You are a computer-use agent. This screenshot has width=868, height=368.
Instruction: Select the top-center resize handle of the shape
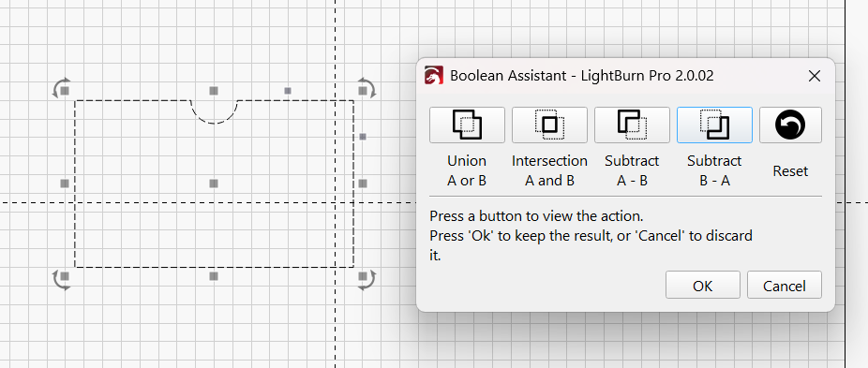[214, 90]
